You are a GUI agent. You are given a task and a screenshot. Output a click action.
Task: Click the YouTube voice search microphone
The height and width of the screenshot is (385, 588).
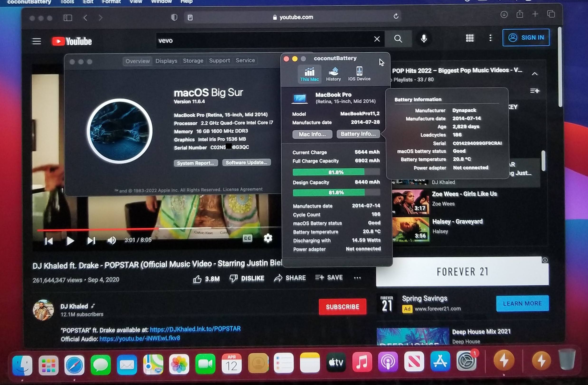coord(424,39)
